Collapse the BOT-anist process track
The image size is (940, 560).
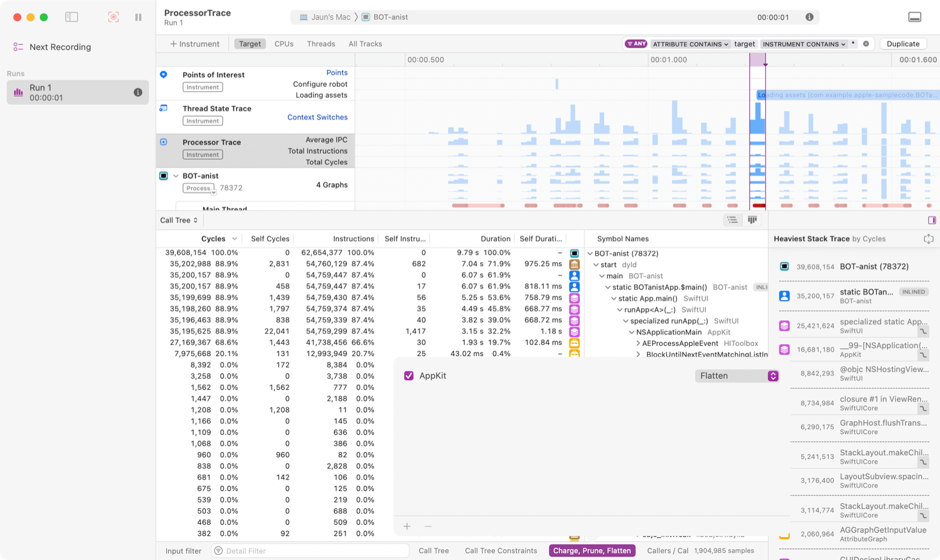(x=176, y=176)
